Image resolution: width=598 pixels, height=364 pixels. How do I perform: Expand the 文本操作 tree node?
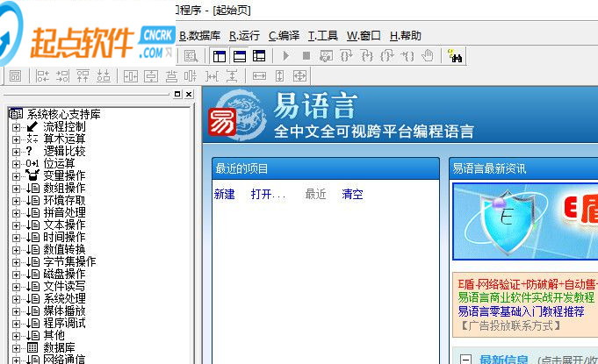click(x=16, y=225)
